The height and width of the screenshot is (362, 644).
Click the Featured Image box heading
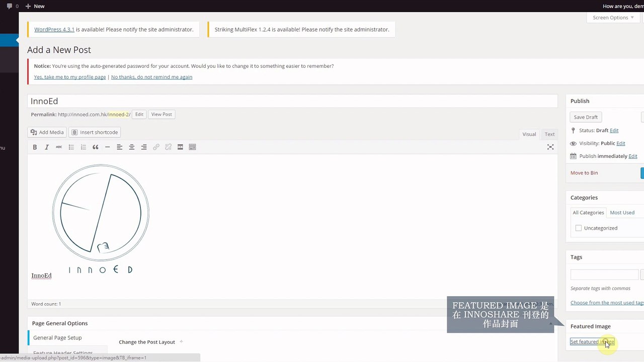(x=591, y=326)
